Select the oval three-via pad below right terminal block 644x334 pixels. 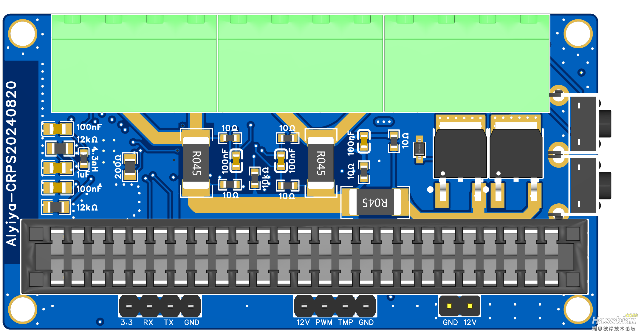[384, 122]
